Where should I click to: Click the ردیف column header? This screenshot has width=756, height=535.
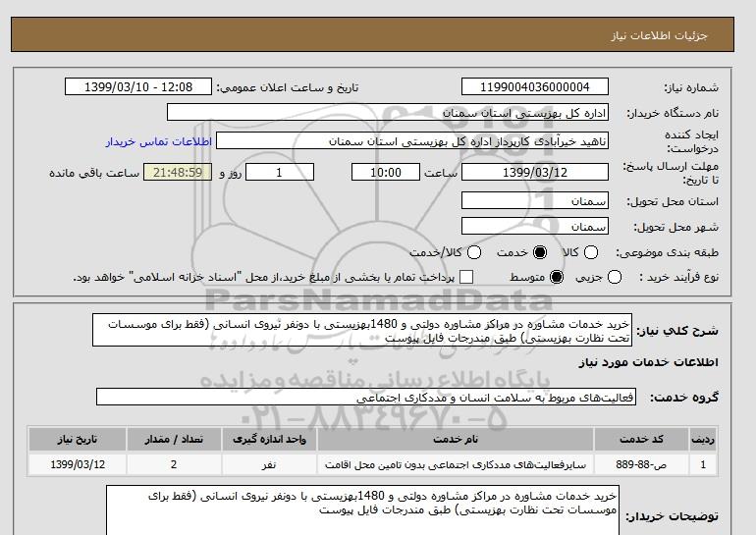click(703, 439)
